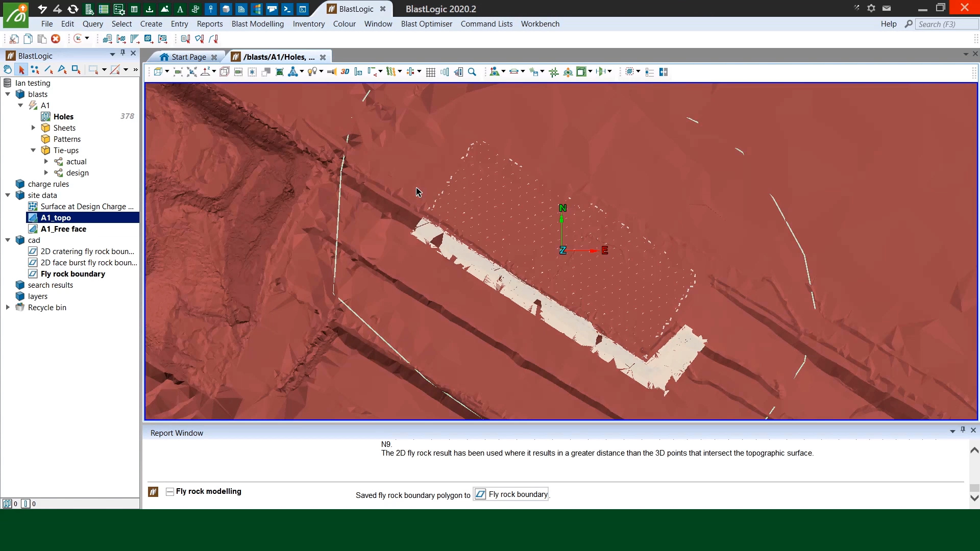Select the arrow pointer selection tool

[21, 69]
